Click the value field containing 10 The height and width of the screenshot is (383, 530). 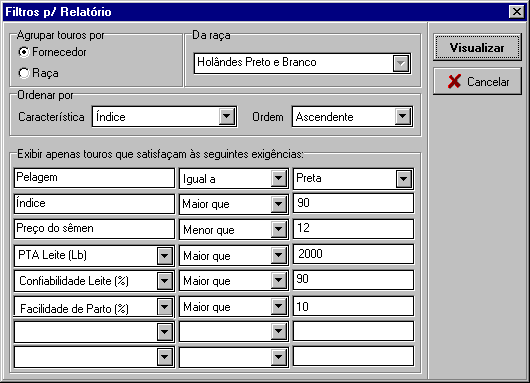353,306
